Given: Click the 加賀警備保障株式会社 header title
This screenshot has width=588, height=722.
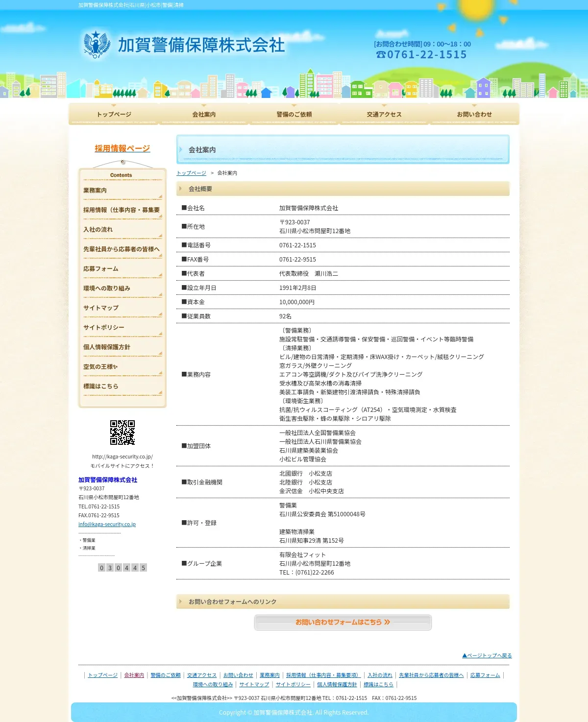Looking at the screenshot, I should tap(201, 45).
